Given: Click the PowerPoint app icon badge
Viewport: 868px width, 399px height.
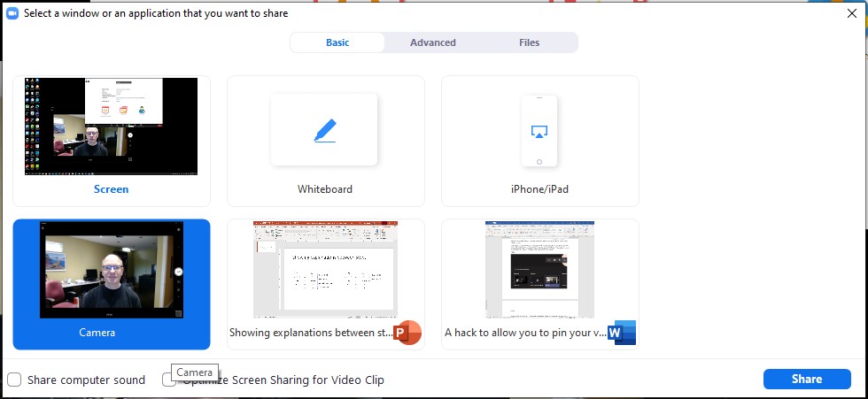Looking at the screenshot, I should coord(407,333).
